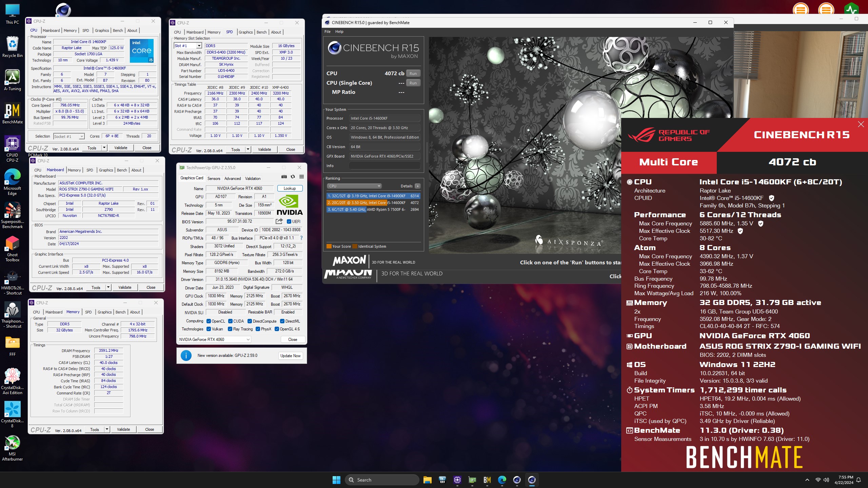Toggle the PhysX checkbox
This screenshot has width=868, height=488.
258,329
